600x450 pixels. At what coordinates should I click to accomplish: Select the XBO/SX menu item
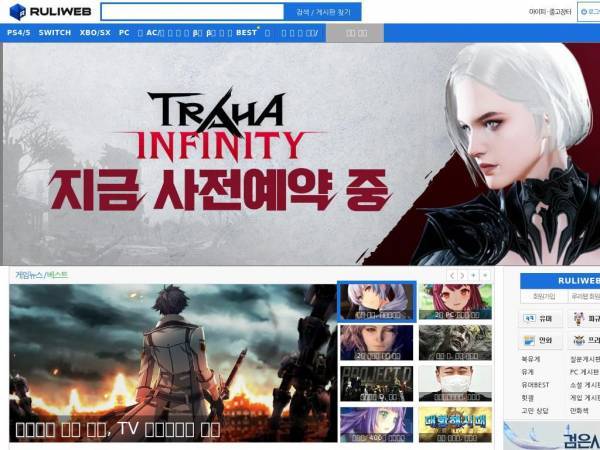(x=95, y=33)
